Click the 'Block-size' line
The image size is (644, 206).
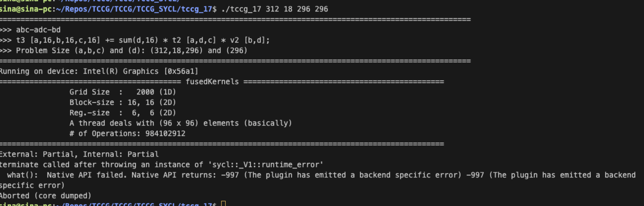(x=123, y=103)
